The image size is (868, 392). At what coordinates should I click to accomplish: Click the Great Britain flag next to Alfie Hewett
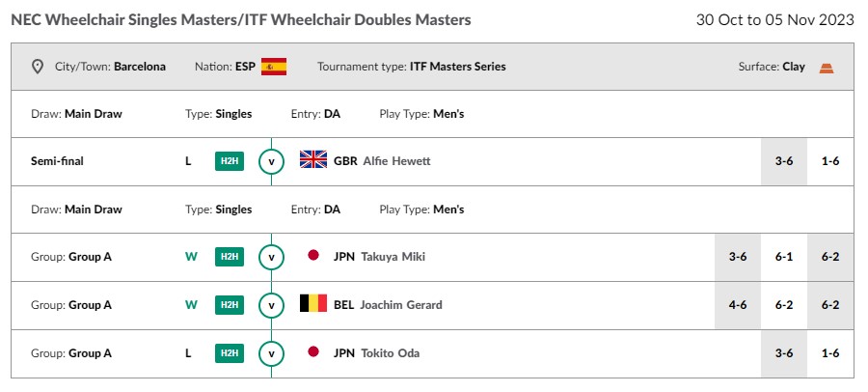point(313,159)
